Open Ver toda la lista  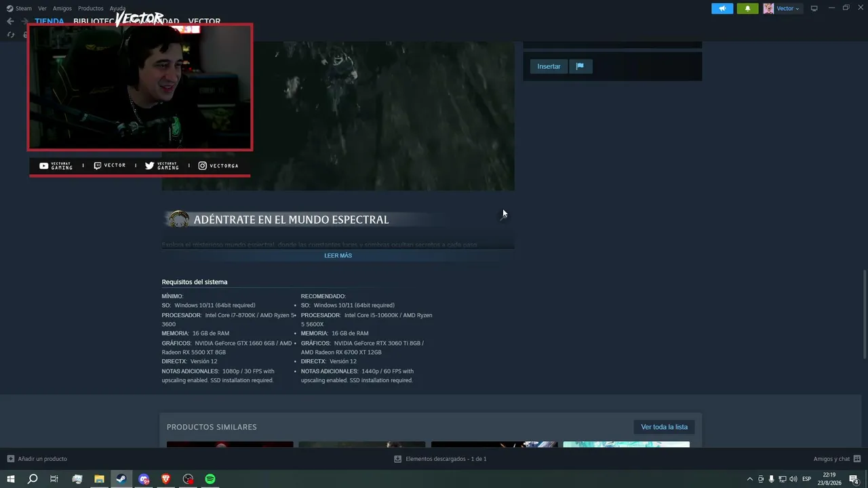click(x=665, y=427)
